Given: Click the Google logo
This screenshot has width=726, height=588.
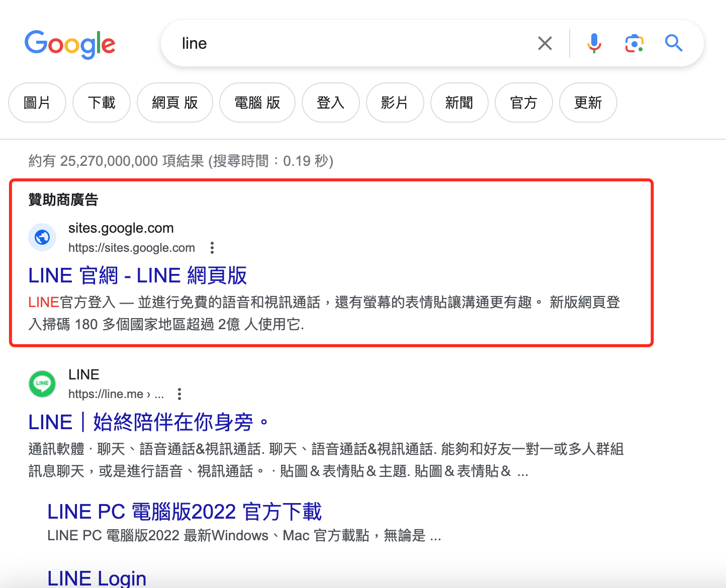Looking at the screenshot, I should pyautogui.click(x=70, y=44).
